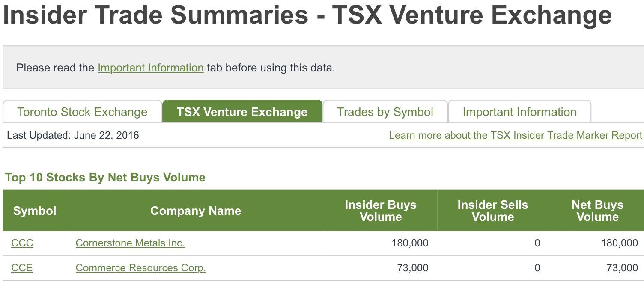The width and height of the screenshot is (644, 285).
Task: Select the TSX Venture Exchange tab
Action: pos(242,112)
